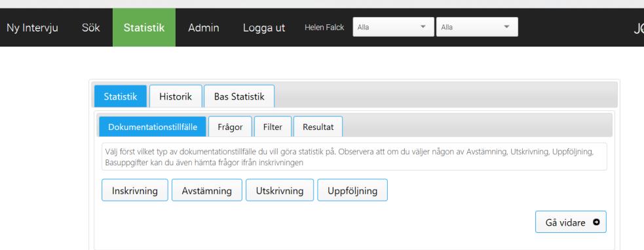Screen dimensions: 644x250
Task: Switch to the Historik tab
Action: [176, 96]
